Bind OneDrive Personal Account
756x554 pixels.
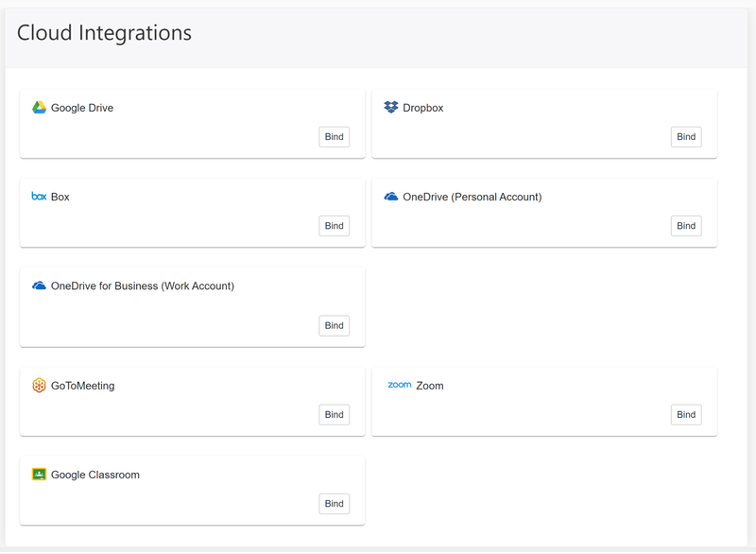coord(686,226)
